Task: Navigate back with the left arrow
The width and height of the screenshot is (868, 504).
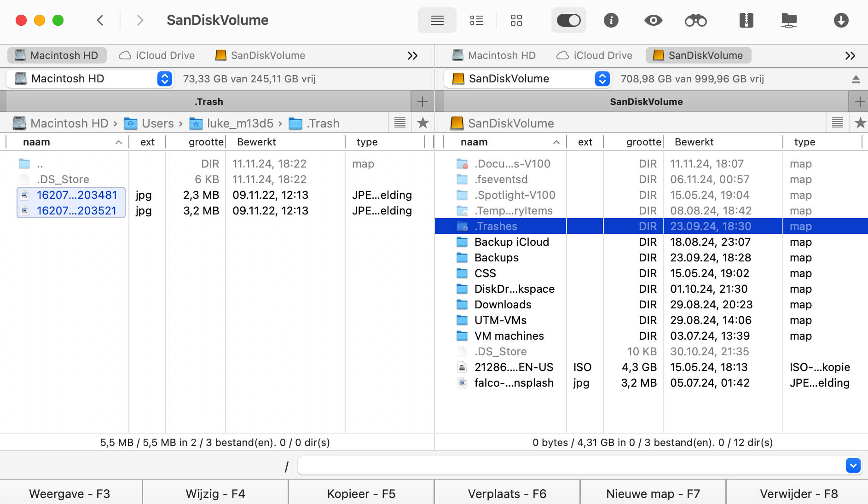Action: pos(100,20)
